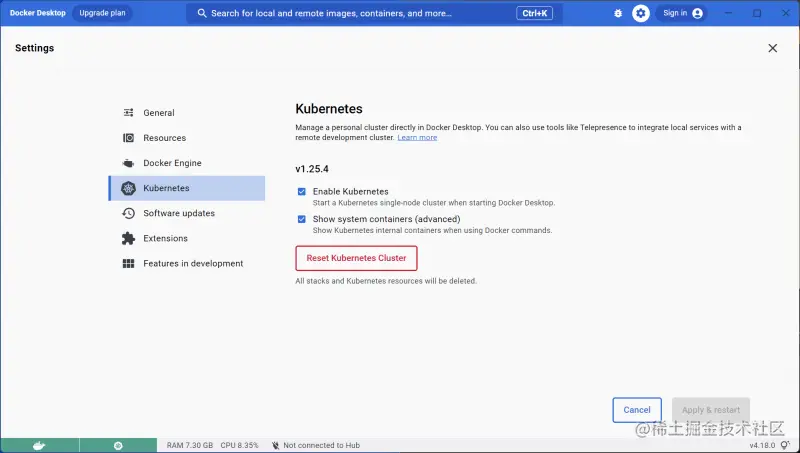The height and width of the screenshot is (453, 800).
Task: Click the Not connected to Hub plug icon
Action: (276, 445)
